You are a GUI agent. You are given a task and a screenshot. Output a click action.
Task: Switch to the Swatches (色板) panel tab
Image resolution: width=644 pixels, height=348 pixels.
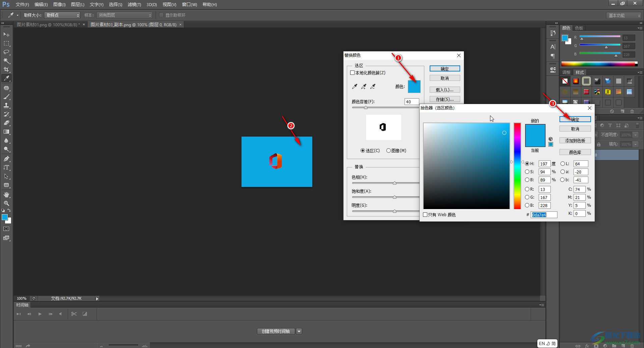click(x=579, y=28)
